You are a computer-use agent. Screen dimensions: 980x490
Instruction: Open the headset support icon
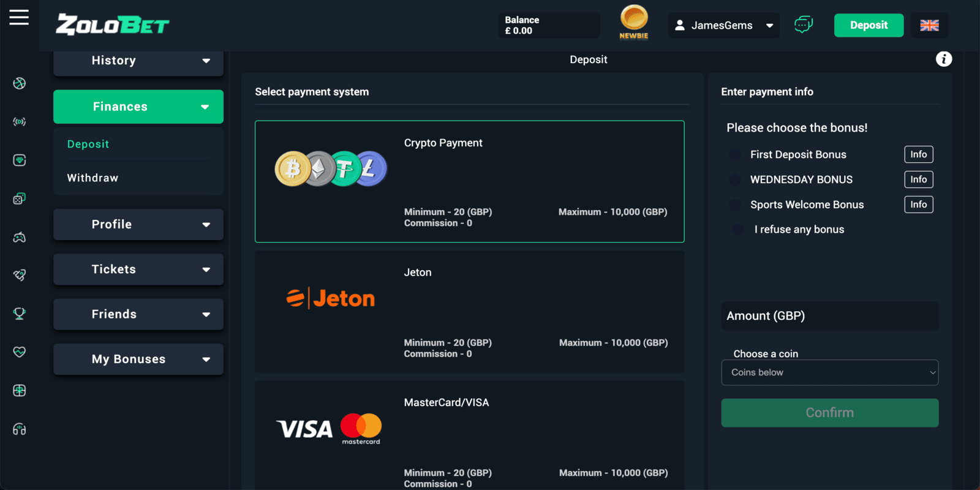pos(20,429)
